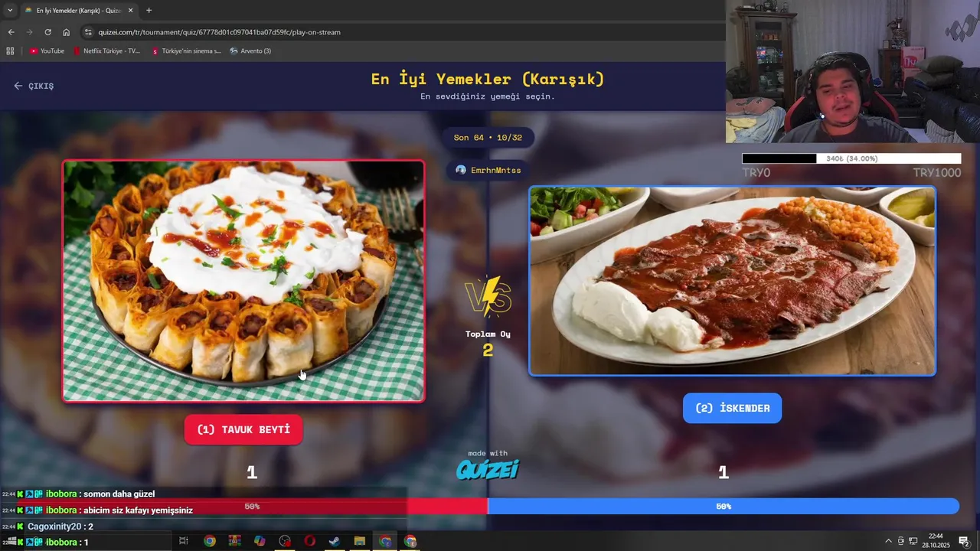Go to the browser home page
The width and height of the screenshot is (980, 551).
click(x=66, y=32)
